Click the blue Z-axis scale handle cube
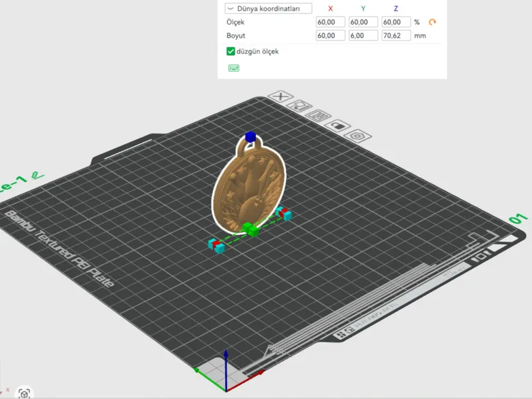Viewport: 532px width, 399px height. pyautogui.click(x=251, y=137)
